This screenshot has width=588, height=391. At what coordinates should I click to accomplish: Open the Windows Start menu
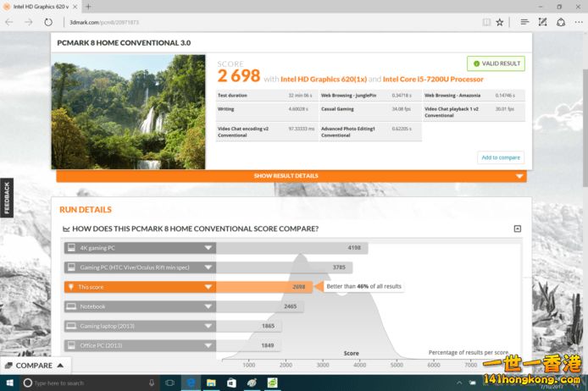pyautogui.click(x=10, y=383)
